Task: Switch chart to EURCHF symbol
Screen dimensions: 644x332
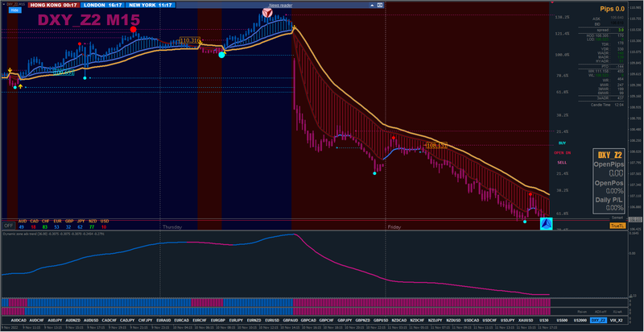Action: click(200, 320)
